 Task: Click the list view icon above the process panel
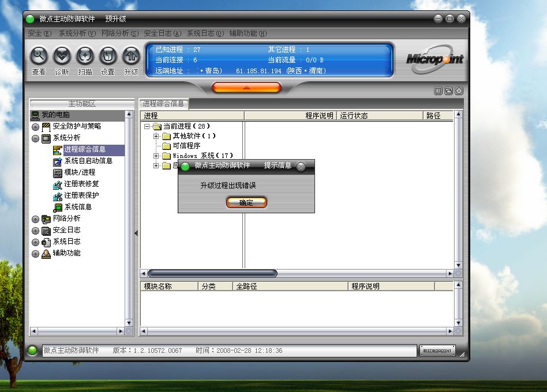pyautogui.click(x=438, y=91)
